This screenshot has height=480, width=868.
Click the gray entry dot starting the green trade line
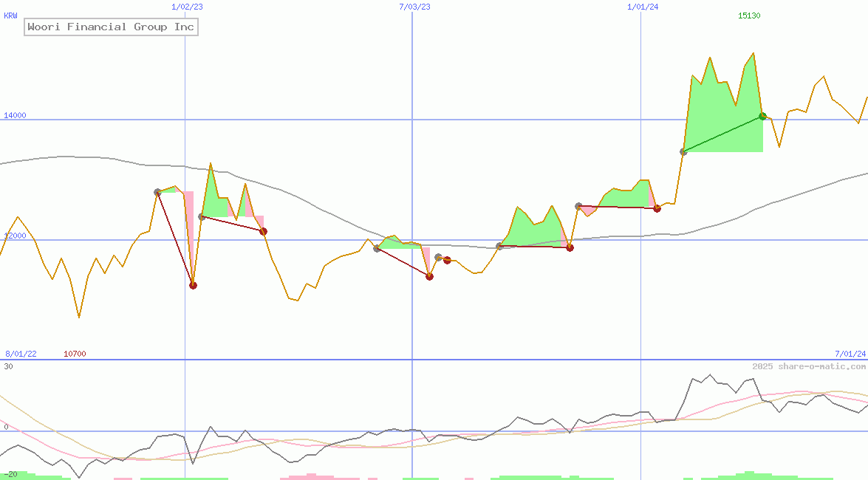pyautogui.click(x=683, y=151)
